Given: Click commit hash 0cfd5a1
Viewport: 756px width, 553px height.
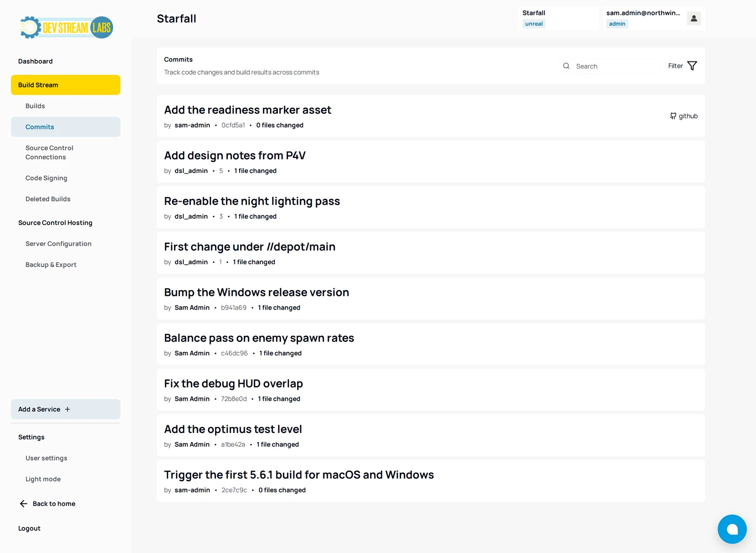Looking at the screenshot, I should tap(233, 125).
